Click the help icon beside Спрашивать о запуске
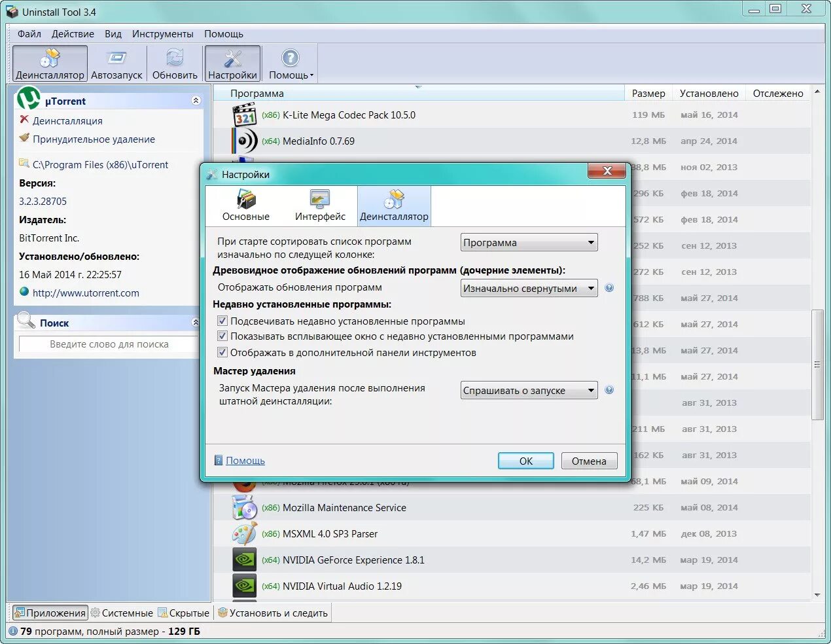 click(609, 390)
